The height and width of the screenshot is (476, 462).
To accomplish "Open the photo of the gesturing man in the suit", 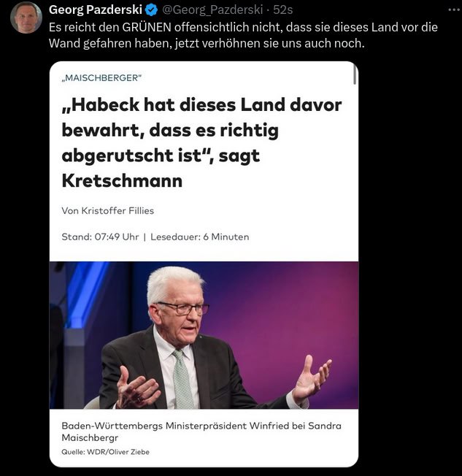I will (x=204, y=335).
